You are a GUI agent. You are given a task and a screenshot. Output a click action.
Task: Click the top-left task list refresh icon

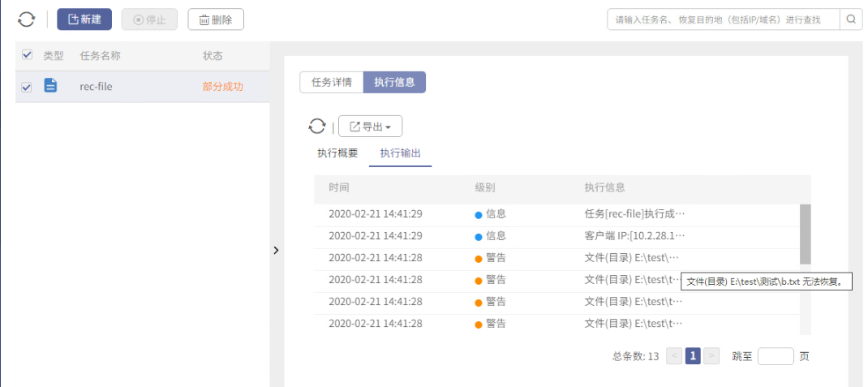(26, 20)
